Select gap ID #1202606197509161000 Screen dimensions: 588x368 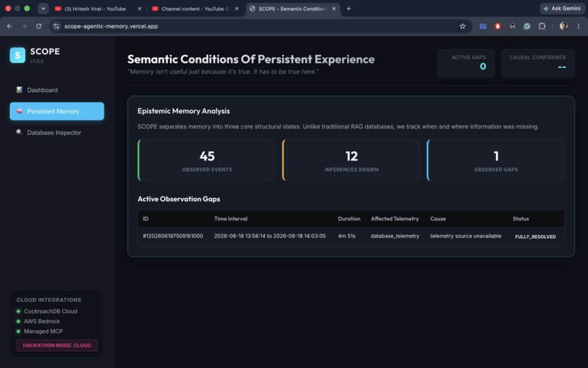pos(173,236)
